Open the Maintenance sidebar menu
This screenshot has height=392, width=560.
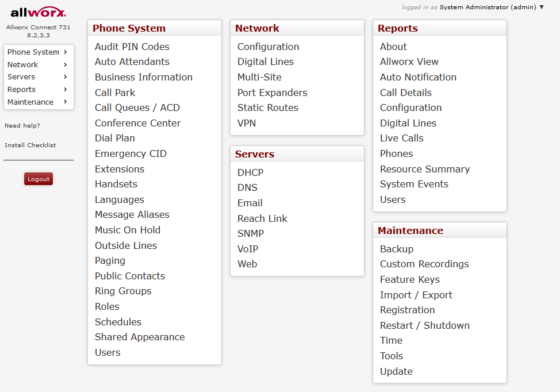[38, 102]
